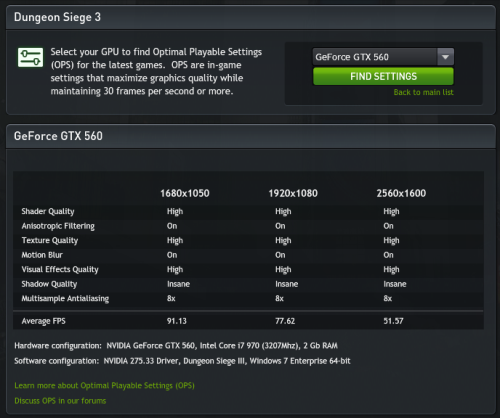Click the Anisotropic Filtering row label
The height and width of the screenshot is (418, 500).
pyautogui.click(x=58, y=226)
